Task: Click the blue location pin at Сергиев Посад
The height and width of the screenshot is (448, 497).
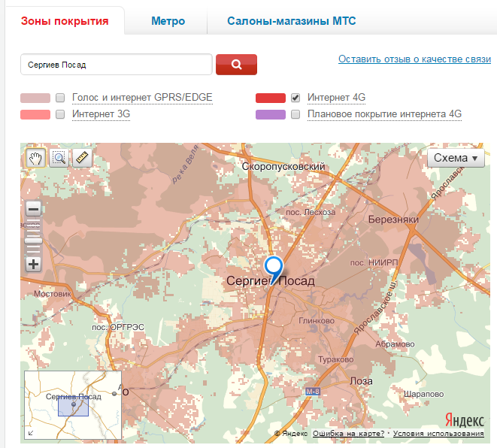Action: 274,267
